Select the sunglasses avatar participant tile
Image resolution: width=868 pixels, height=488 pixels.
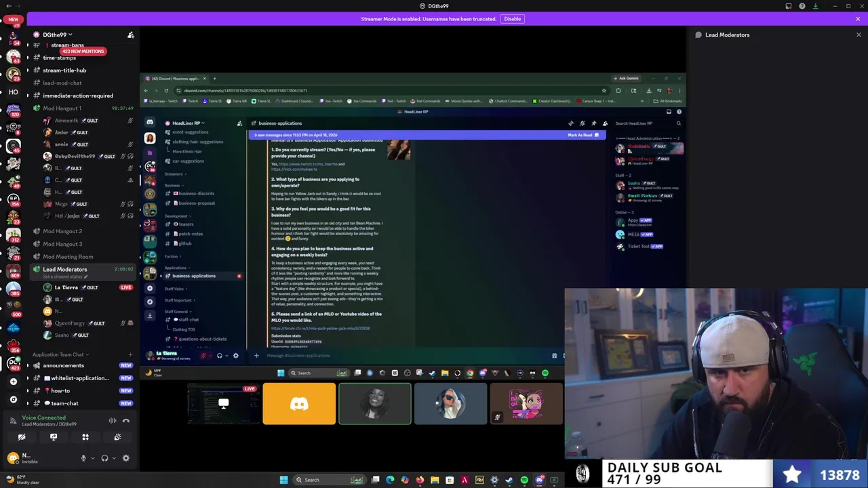[x=450, y=404]
